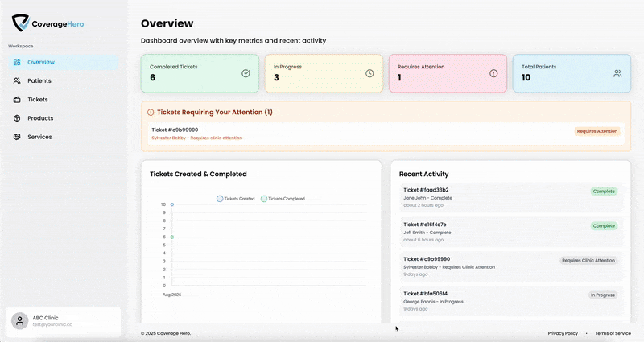Click the Patients people icon in sidebar

(x=17, y=81)
